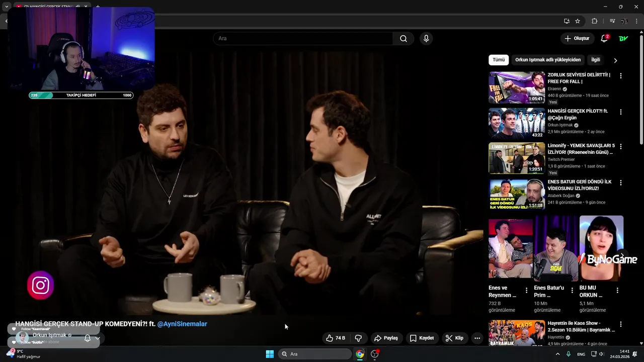644x362 pixels.
Task: Select the Tümü filter chip
Action: (x=499, y=60)
